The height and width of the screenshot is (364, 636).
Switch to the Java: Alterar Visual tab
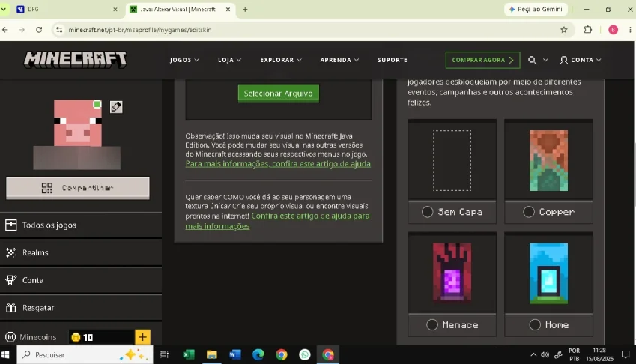pos(181,9)
